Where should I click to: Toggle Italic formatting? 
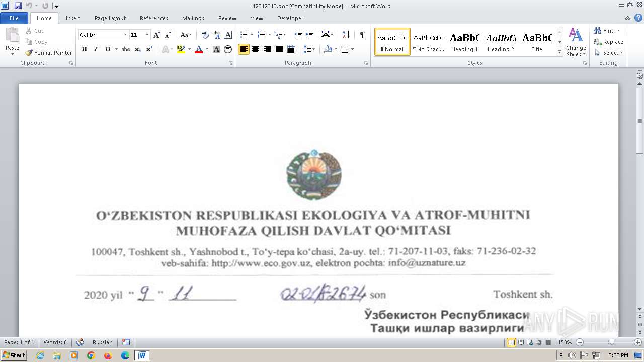[x=96, y=49]
